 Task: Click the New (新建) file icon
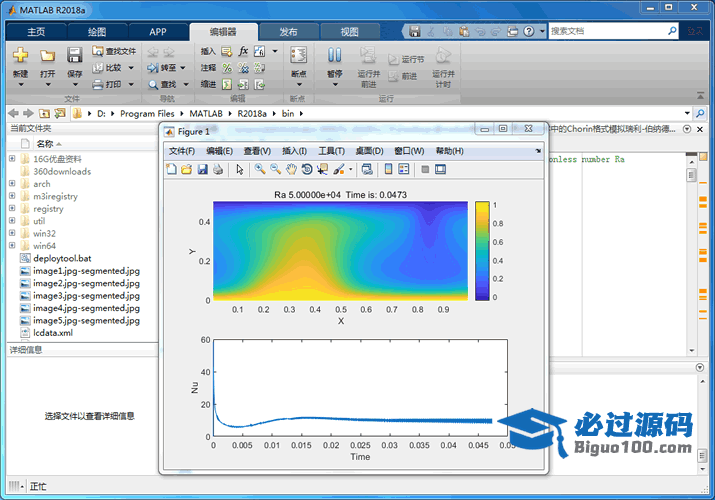pyautogui.click(x=20, y=55)
